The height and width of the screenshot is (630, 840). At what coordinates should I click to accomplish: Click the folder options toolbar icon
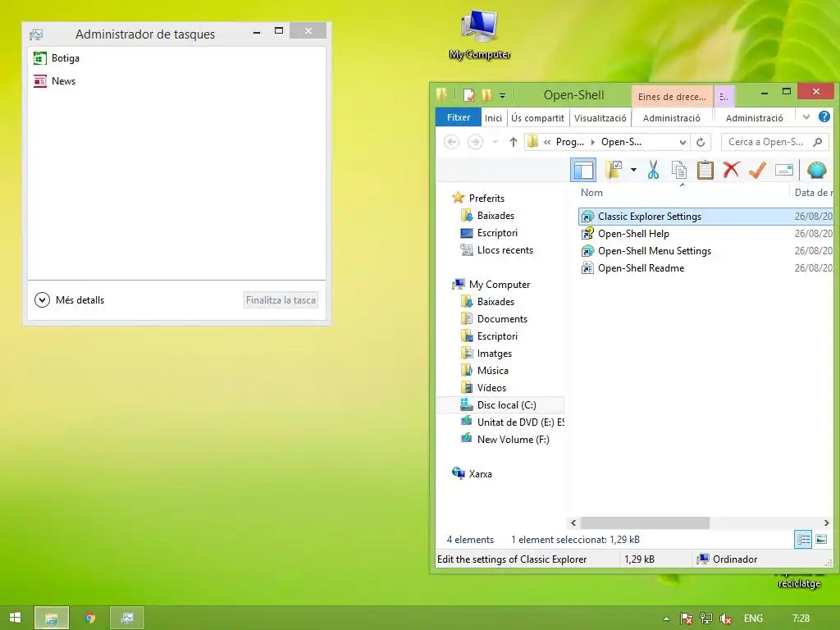614,171
